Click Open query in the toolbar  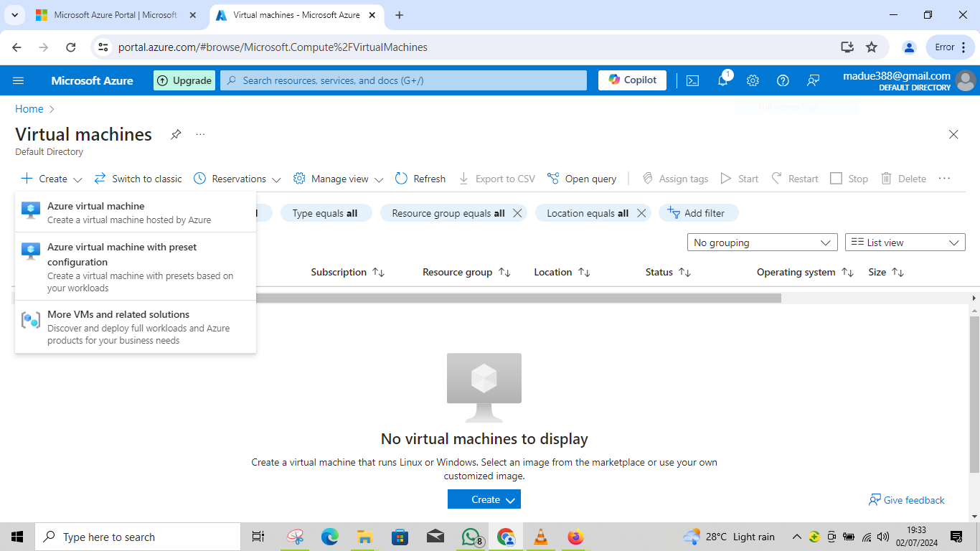pos(582,179)
